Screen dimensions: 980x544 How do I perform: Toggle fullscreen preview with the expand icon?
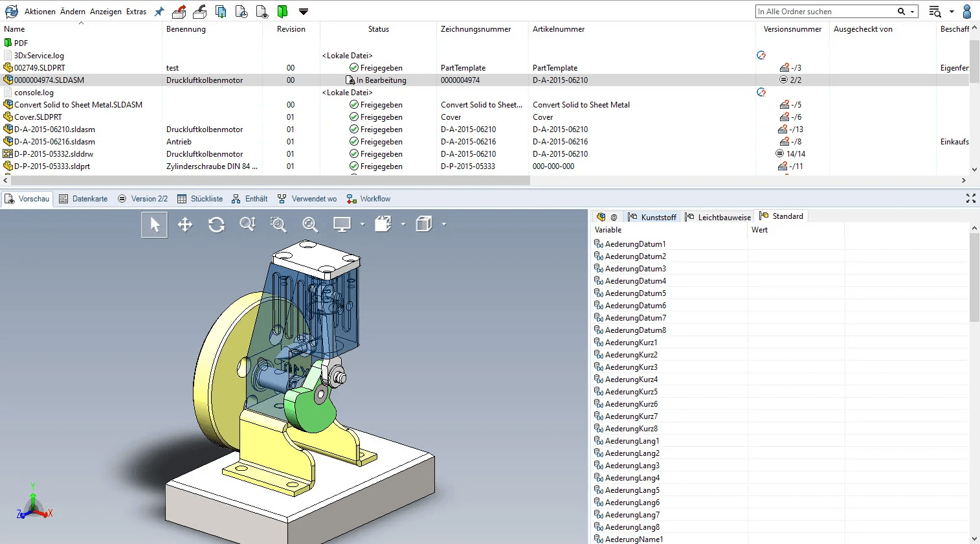pyautogui.click(x=970, y=199)
